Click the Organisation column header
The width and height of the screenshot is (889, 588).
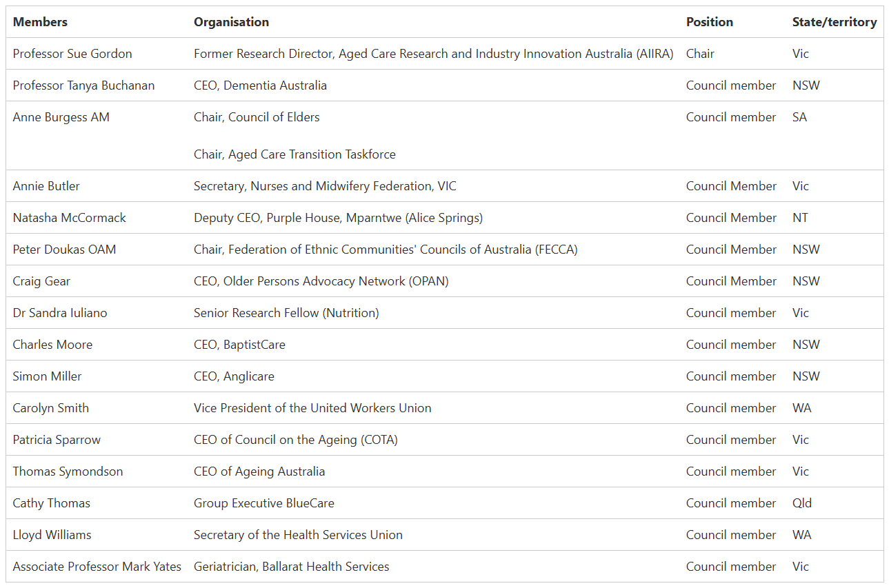point(231,22)
